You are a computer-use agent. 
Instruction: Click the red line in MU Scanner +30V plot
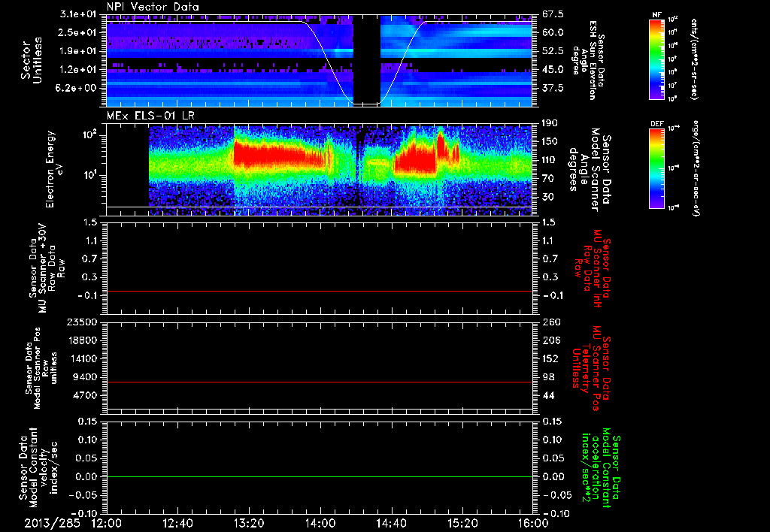point(320,291)
